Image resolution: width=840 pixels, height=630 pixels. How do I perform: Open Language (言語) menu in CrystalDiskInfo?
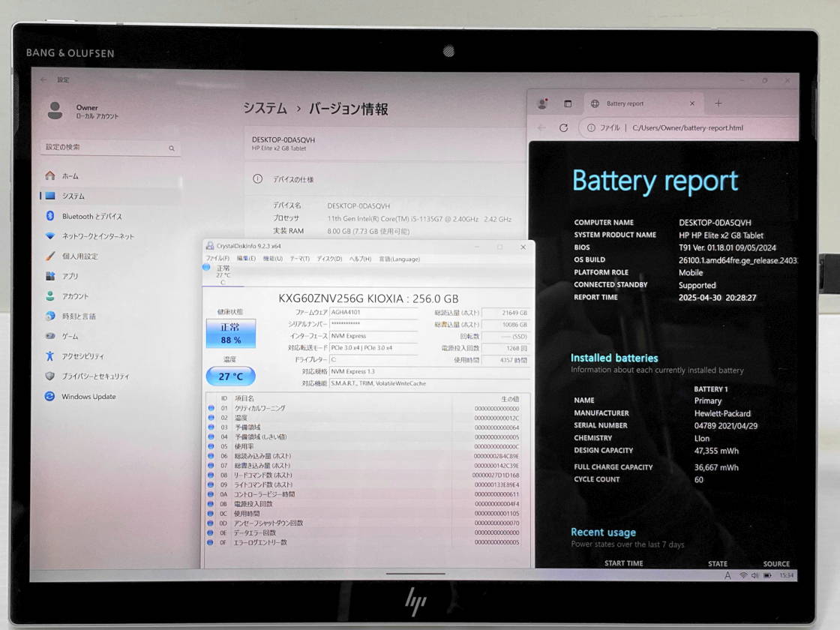(x=400, y=259)
